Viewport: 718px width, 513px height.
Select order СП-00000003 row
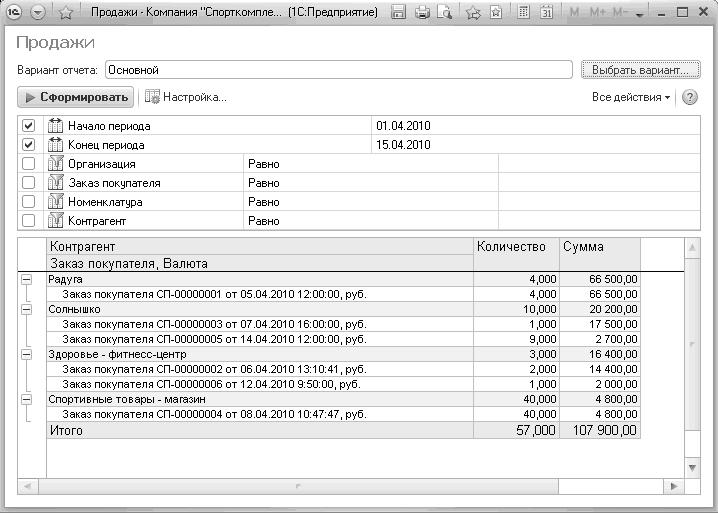[343, 324]
